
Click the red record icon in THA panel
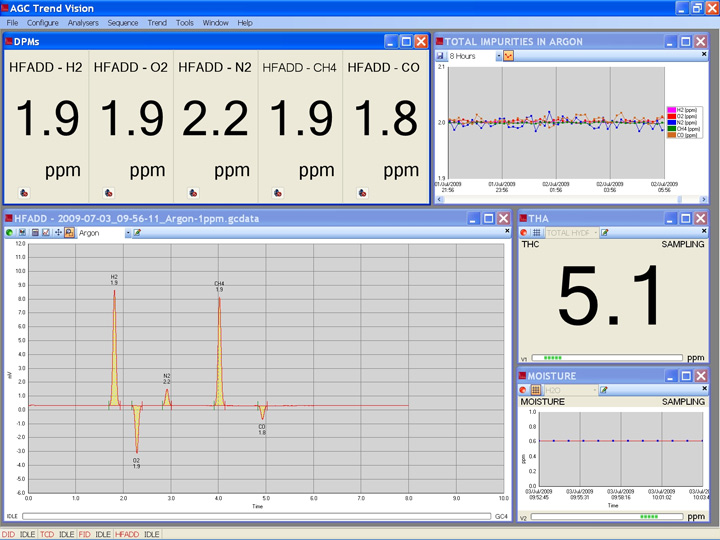click(523, 233)
